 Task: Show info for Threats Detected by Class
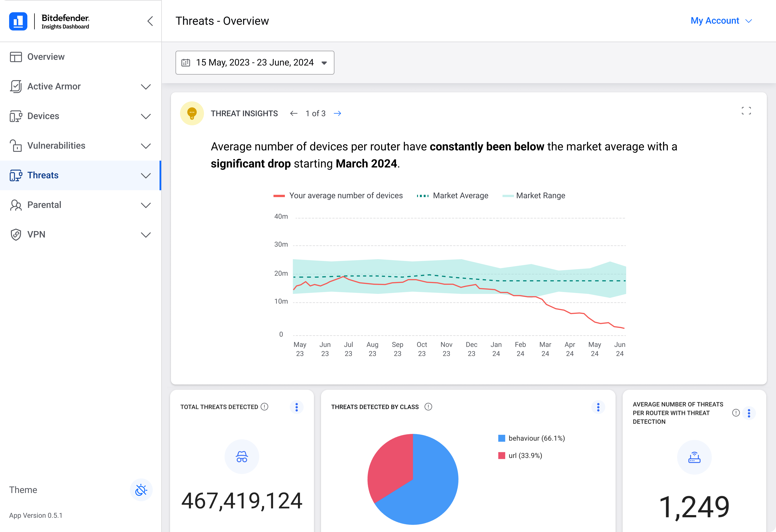click(428, 406)
